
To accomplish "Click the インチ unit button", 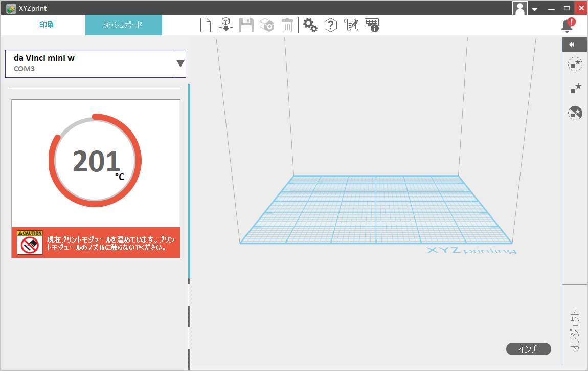I will [x=528, y=349].
